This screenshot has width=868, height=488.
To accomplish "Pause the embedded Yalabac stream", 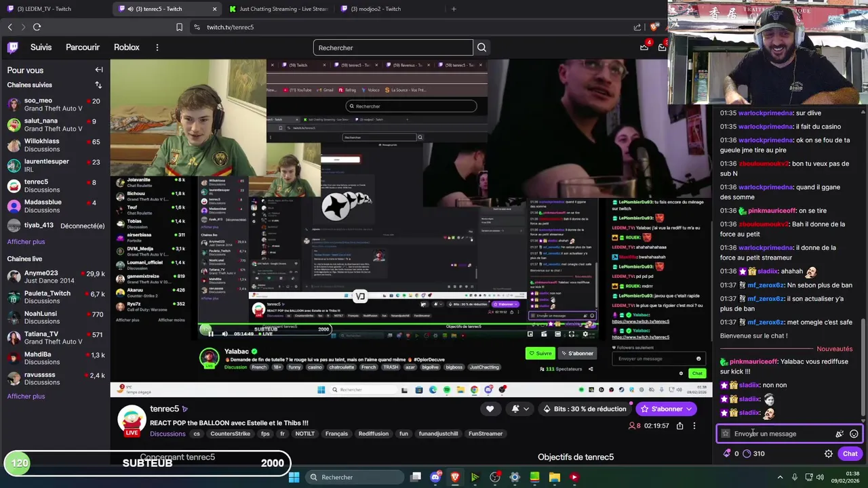I will [210, 333].
